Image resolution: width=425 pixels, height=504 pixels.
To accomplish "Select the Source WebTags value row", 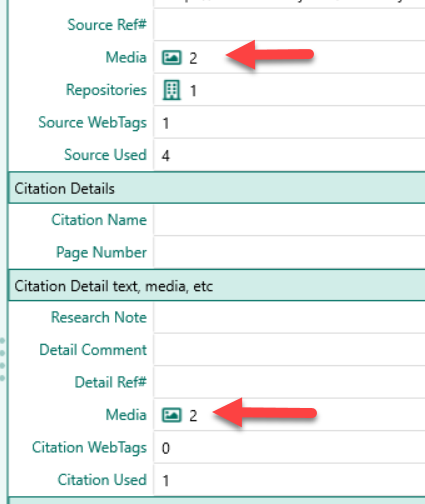I will (289, 123).
